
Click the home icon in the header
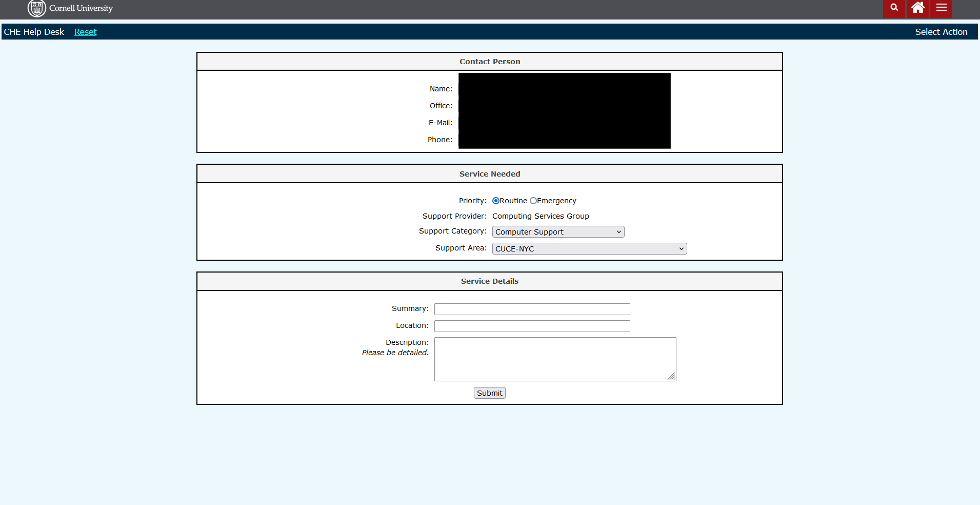click(x=917, y=8)
